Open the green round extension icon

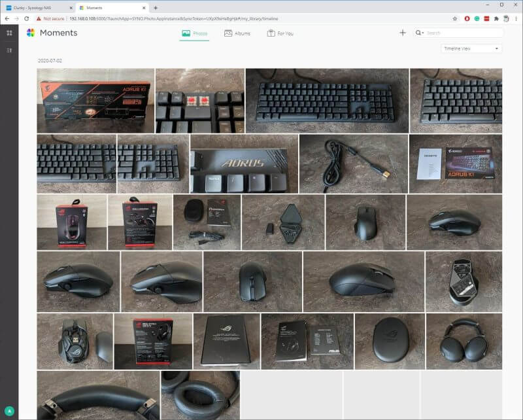point(477,19)
